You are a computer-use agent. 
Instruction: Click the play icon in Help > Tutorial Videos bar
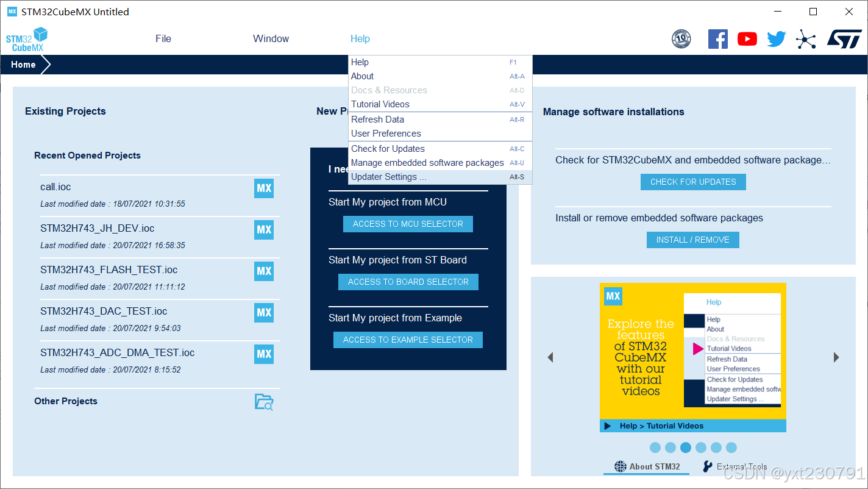(x=608, y=426)
